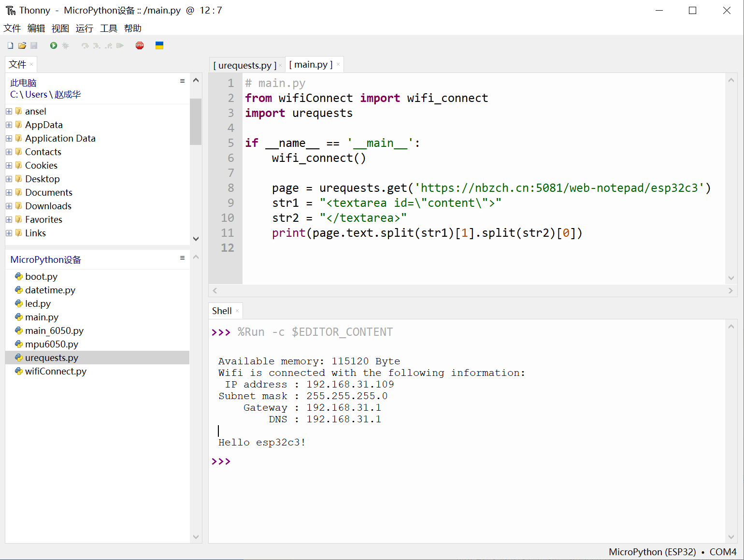Expand the Documents folder in file tree
The width and height of the screenshot is (744, 560).
coord(9,192)
